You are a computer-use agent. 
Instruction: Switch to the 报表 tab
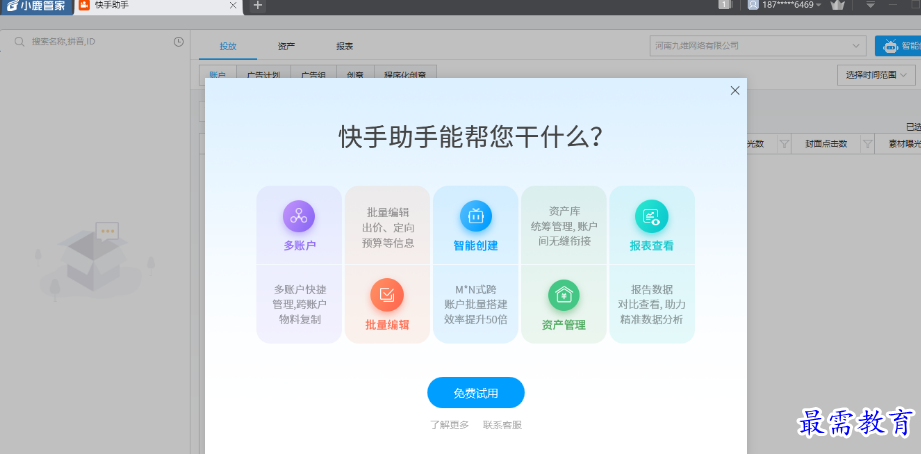coord(345,46)
